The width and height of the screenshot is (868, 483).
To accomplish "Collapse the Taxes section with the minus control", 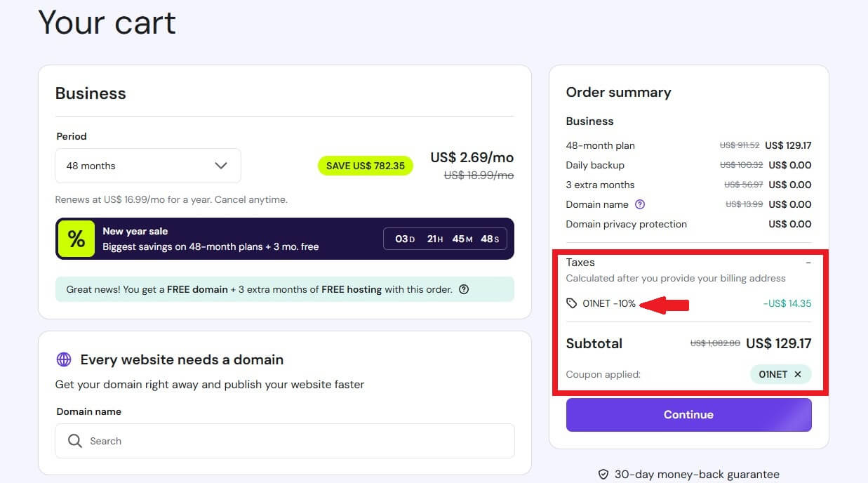I will (x=808, y=262).
